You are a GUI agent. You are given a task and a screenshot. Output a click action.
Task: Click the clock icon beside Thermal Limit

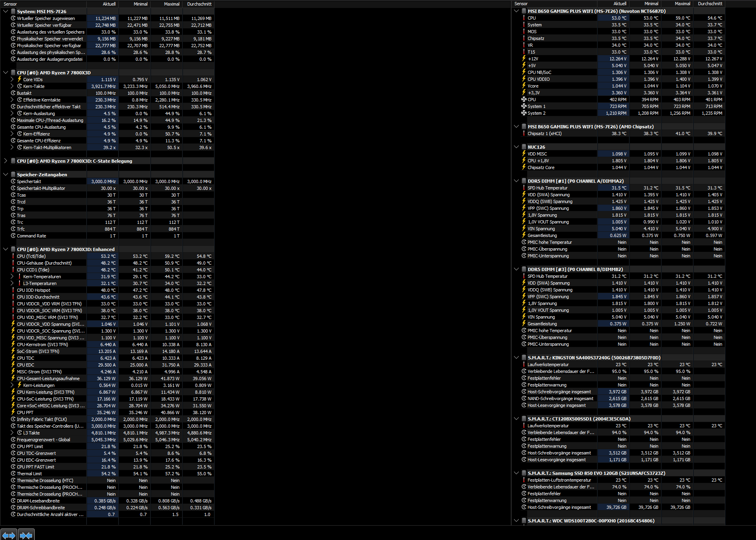13,474
